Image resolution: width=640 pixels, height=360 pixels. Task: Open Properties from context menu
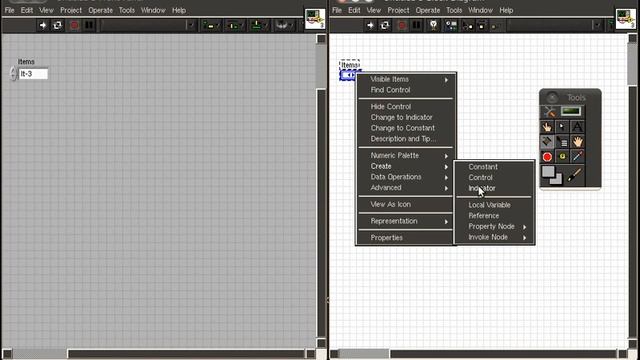(386, 238)
